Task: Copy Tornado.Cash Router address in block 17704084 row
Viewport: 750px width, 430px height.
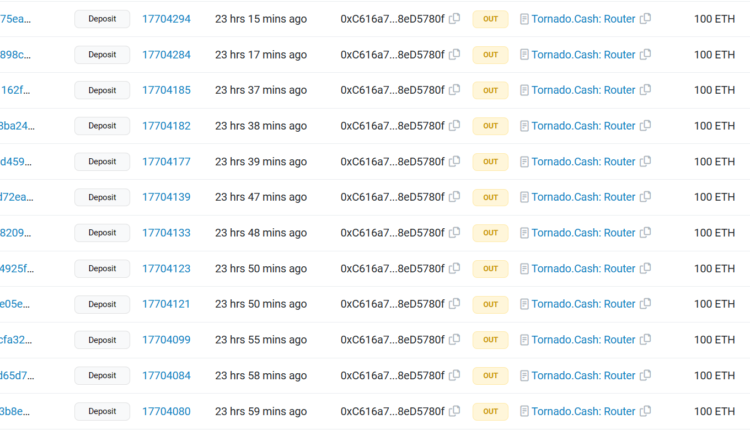Action: tap(646, 376)
